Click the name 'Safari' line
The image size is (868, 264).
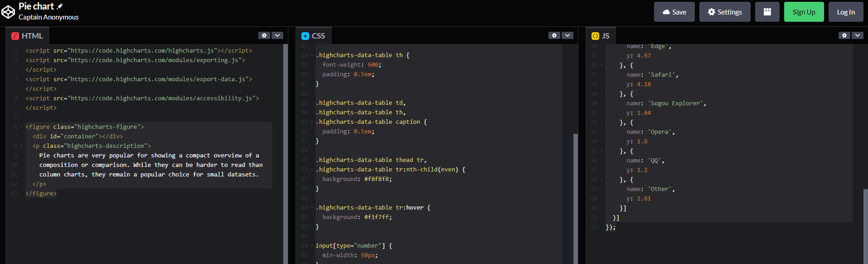pyautogui.click(x=652, y=75)
